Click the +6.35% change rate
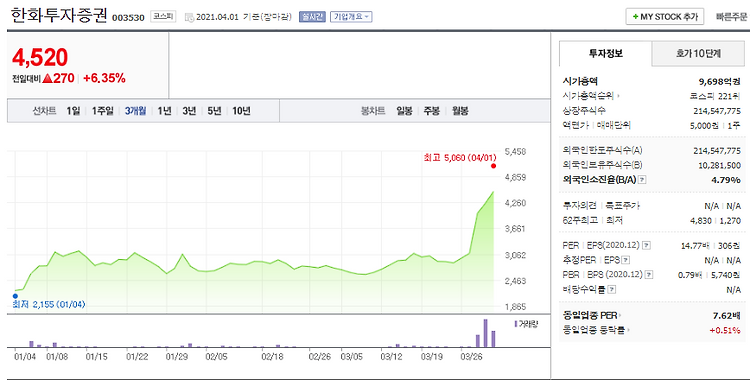This screenshot has width=750, height=380. [104, 78]
